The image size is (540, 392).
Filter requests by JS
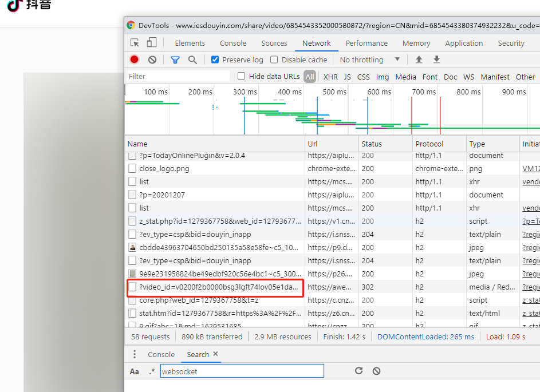[348, 77]
